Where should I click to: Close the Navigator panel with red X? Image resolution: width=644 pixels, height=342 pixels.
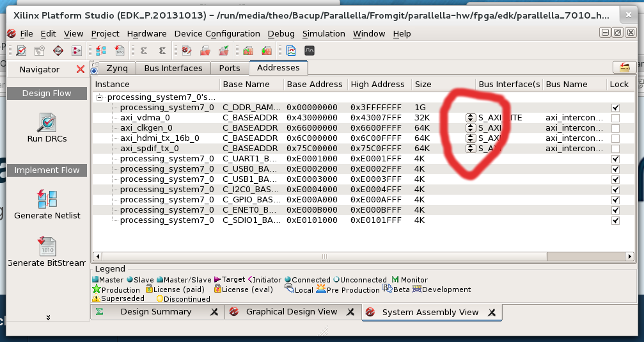coord(81,69)
